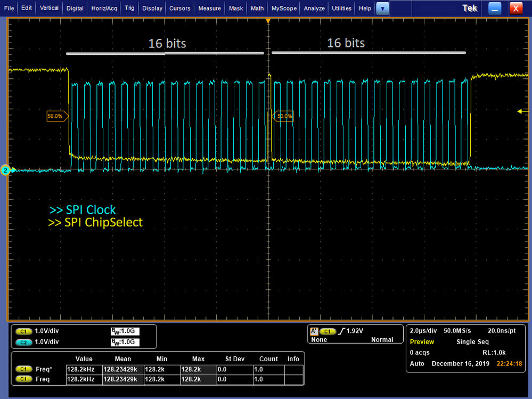The image size is (532, 399).
Task: Click Freq* row value 128.2kHz
Action: [84, 369]
